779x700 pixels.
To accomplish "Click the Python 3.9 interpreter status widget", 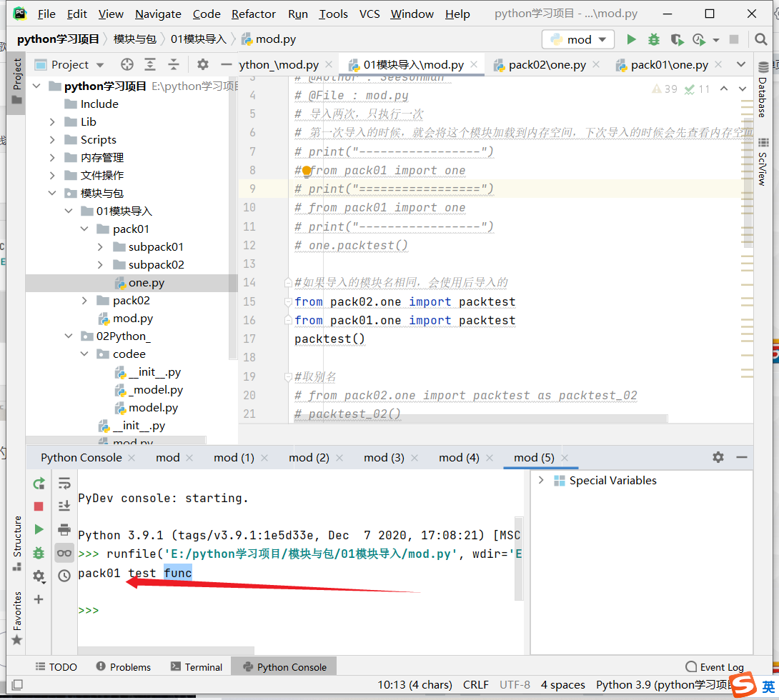I will 663,684.
